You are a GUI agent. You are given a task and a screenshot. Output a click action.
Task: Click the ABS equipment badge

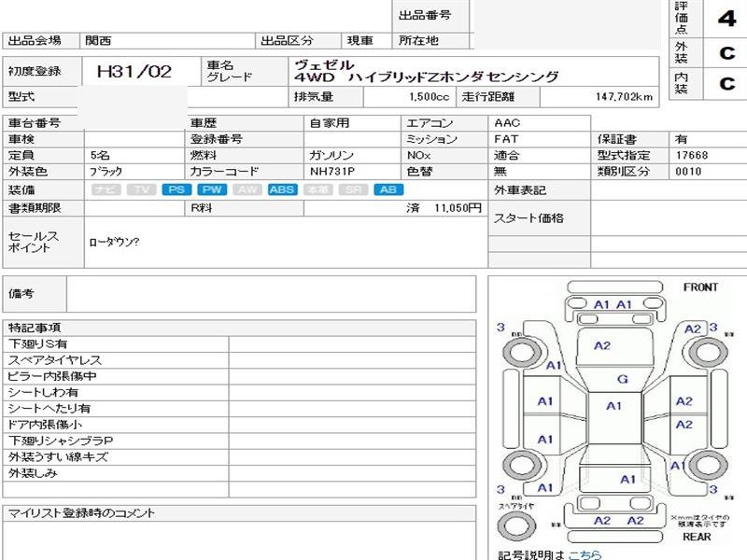coord(282,189)
